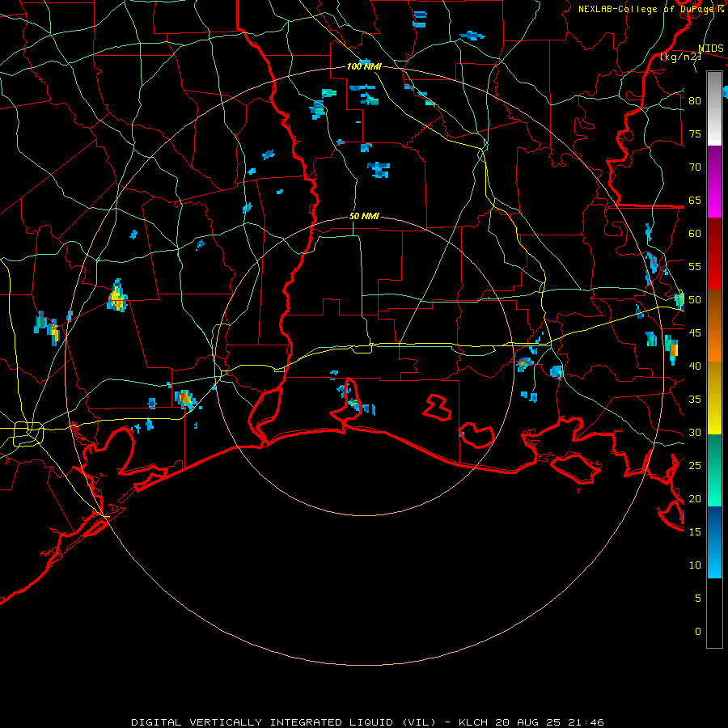Select the black bottom segment of the color bar

point(714,613)
